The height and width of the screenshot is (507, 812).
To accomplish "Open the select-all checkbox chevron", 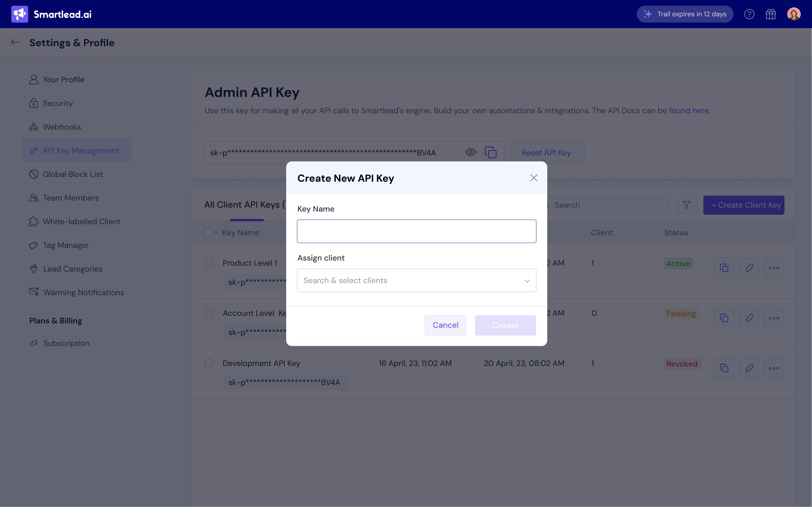I will click(216, 233).
